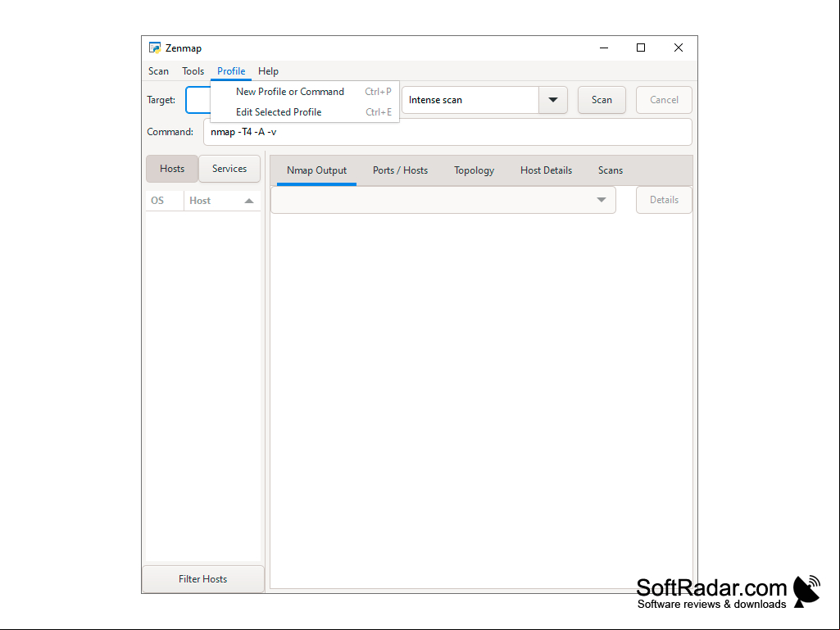The width and height of the screenshot is (840, 630).
Task: Sort hosts by the Host column header
Action: [222, 201]
